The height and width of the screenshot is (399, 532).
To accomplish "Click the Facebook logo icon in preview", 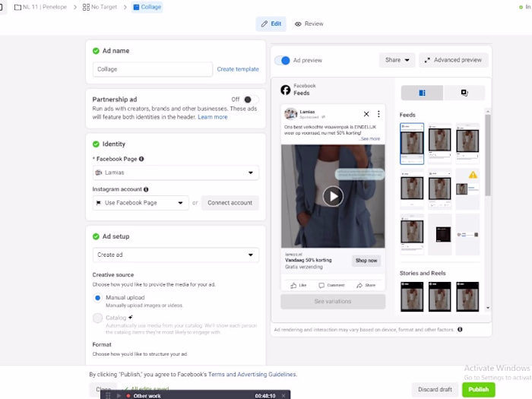I will (x=286, y=90).
